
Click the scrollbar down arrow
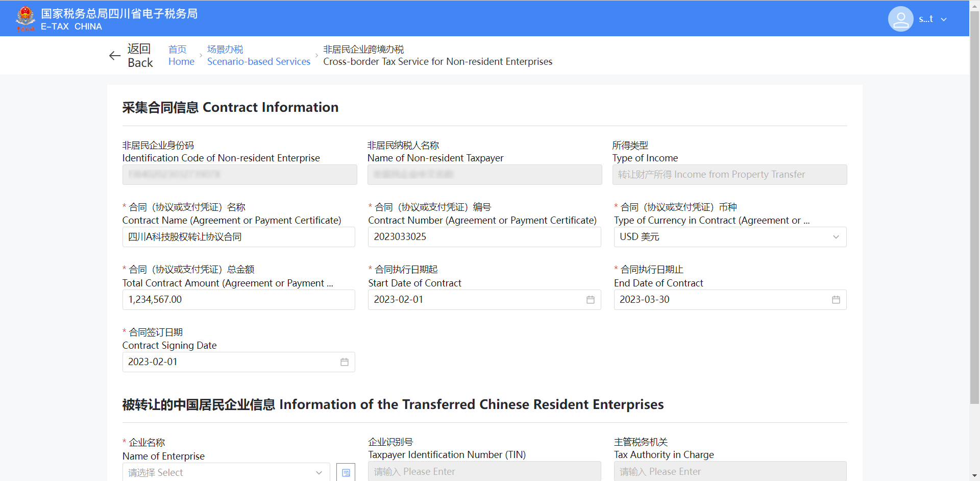(974, 476)
